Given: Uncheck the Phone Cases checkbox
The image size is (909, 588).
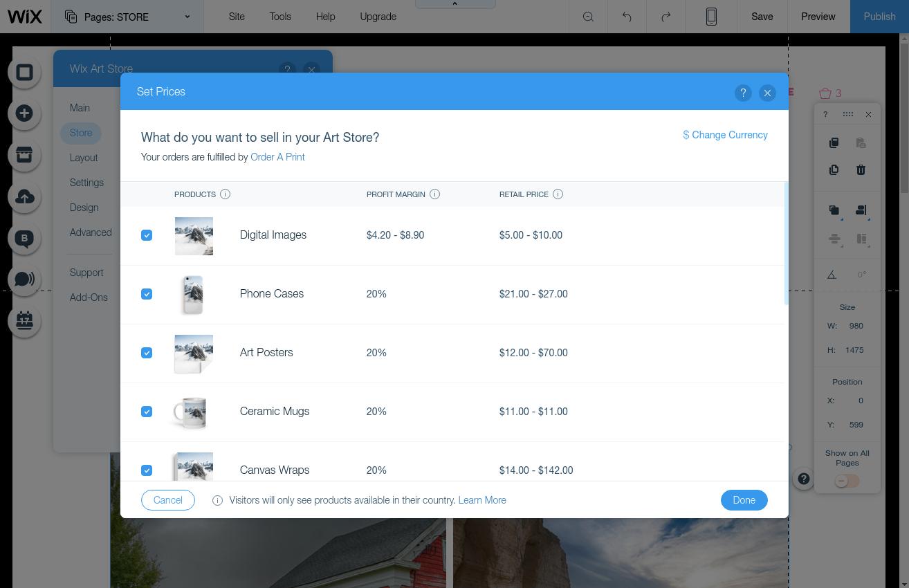Looking at the screenshot, I should coord(147,294).
